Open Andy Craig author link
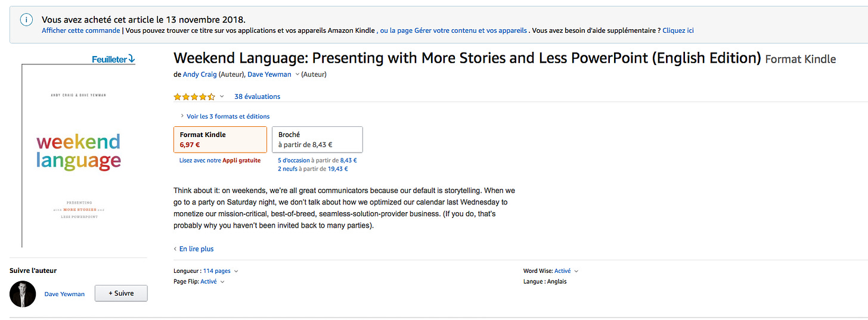The image size is (868, 320). [x=199, y=74]
